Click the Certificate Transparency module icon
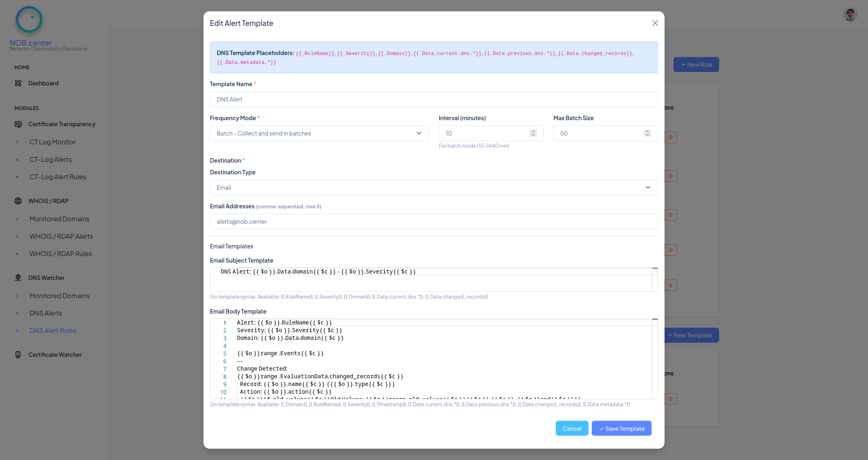The height and width of the screenshot is (460, 868). click(x=18, y=124)
